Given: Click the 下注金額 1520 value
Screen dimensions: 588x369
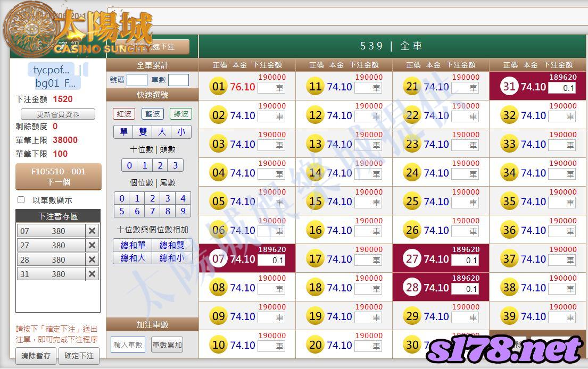Looking at the screenshot, I should pos(63,99).
